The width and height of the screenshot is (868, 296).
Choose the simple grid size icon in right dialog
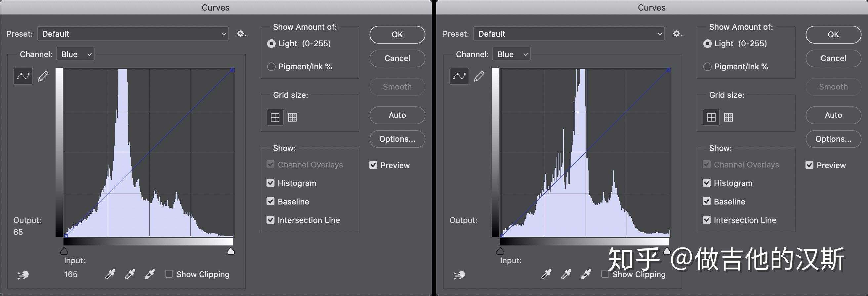(711, 117)
